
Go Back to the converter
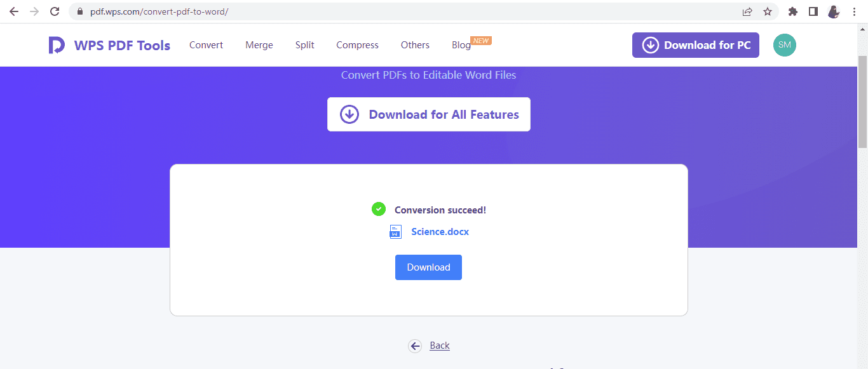439,345
